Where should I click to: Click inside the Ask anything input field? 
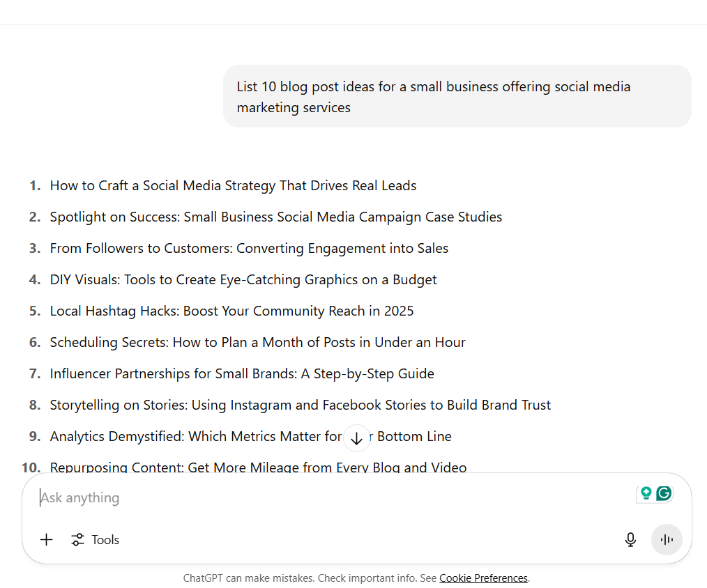pyautogui.click(x=279, y=497)
